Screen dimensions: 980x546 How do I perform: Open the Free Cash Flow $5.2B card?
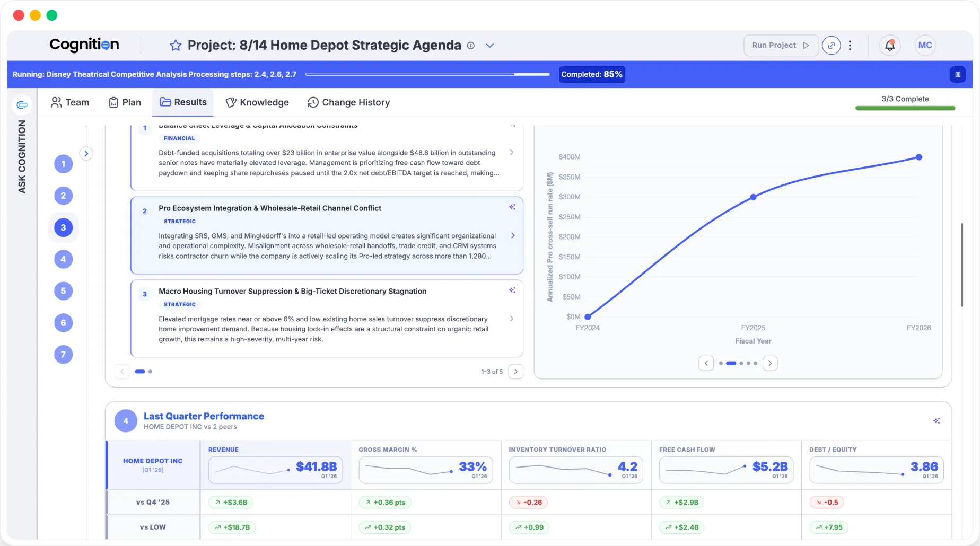pyautogui.click(x=727, y=470)
